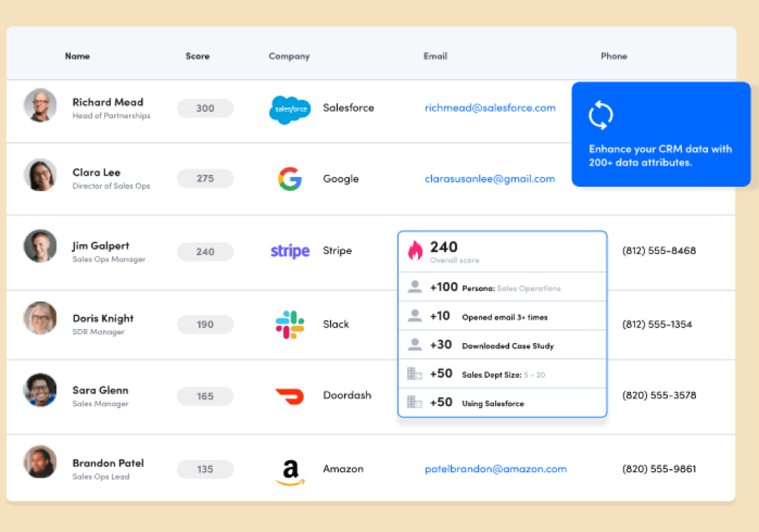Screen dimensions: 759x532
Task: Click the building icon beside Sales Dept Size
Action: click(415, 373)
